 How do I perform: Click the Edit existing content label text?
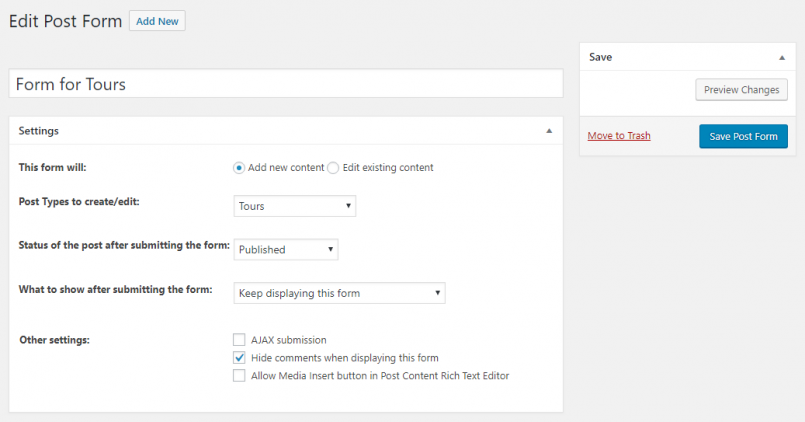[388, 167]
